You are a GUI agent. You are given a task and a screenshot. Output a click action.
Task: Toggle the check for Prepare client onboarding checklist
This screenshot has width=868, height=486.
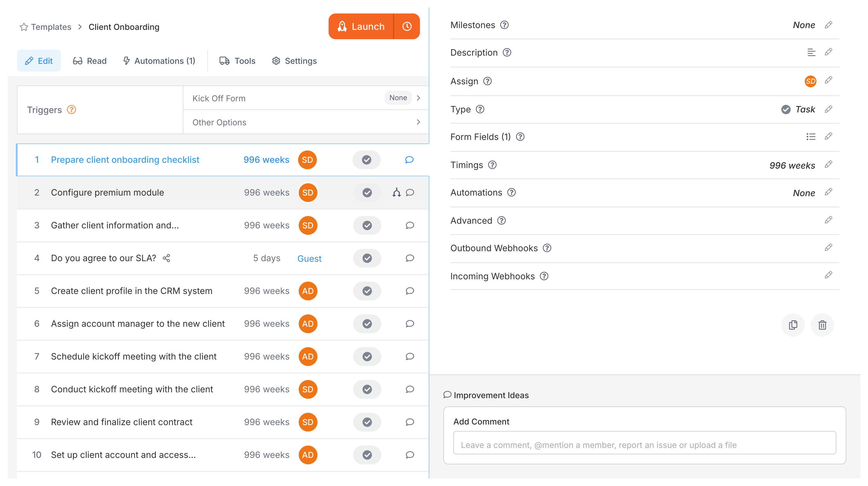click(367, 160)
